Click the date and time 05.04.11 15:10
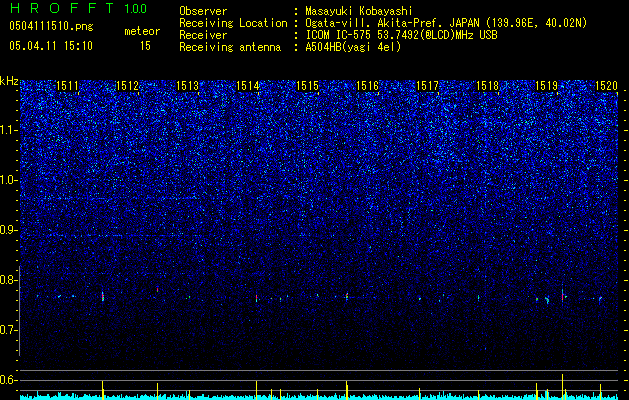Screen dimensions: 629x400 tap(51, 46)
